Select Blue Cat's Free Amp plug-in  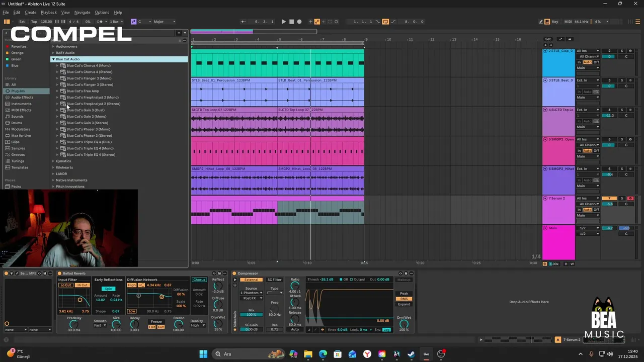[83, 91]
